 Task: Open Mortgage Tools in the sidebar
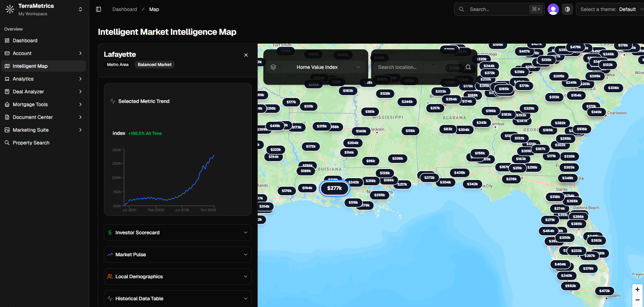point(44,104)
